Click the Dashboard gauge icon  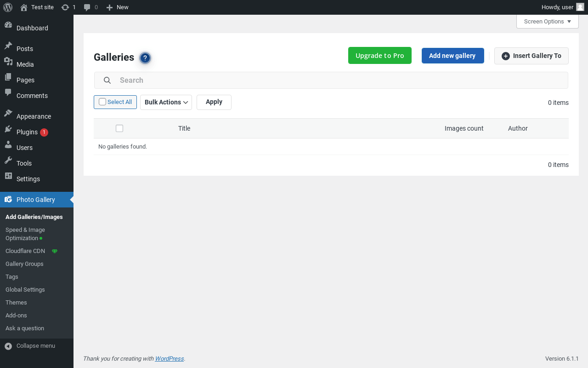[x=8, y=25]
